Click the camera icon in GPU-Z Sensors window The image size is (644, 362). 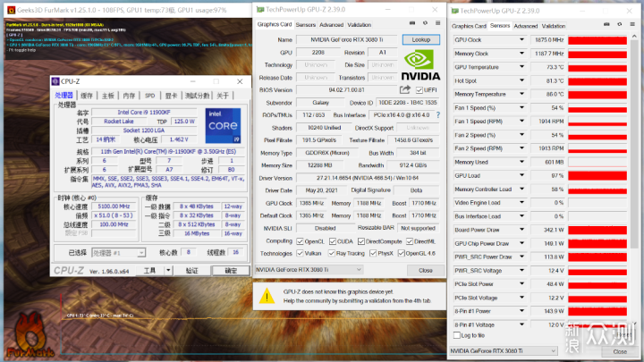(x=606, y=24)
